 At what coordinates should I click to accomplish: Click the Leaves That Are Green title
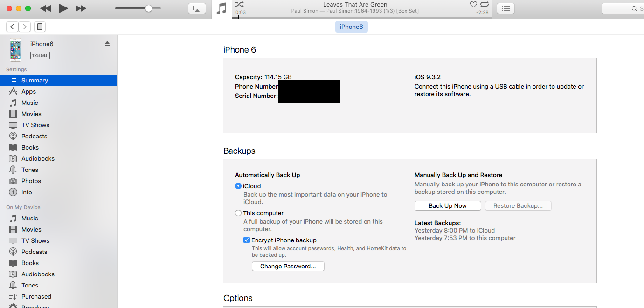click(x=355, y=4)
